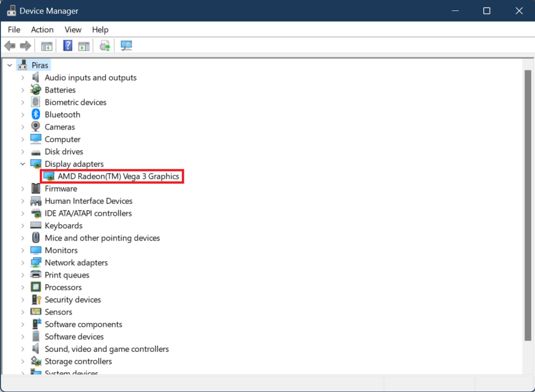Click the Human Interface Devices entry
Image resolution: width=535 pixels, height=392 pixels.
tap(88, 201)
